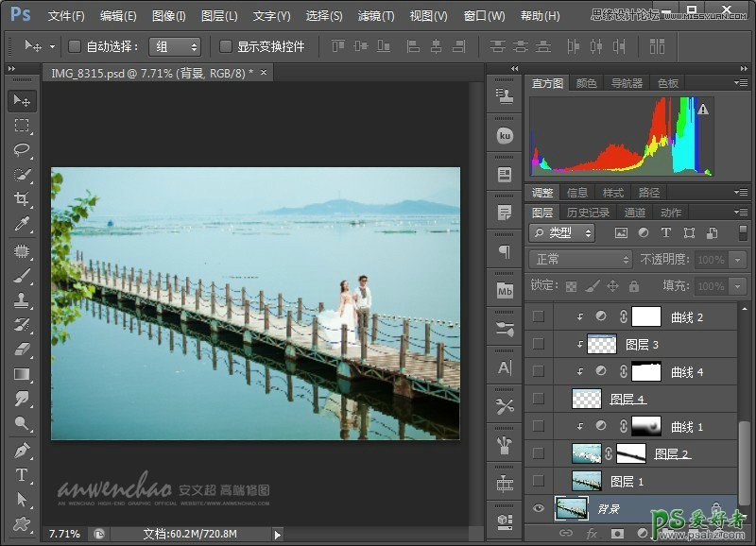Check the 显示变换控件 checkbox
Screen dimensions: 756x546
(226, 46)
